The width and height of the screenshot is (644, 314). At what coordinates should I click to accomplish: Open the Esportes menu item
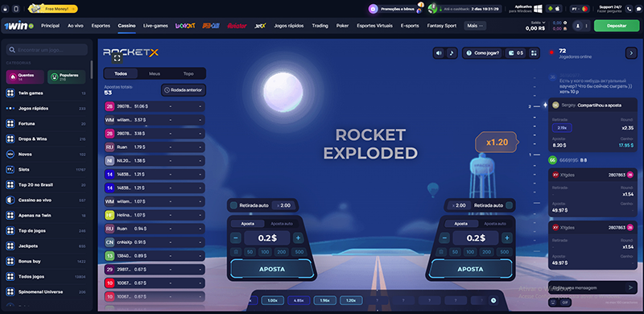pos(101,26)
